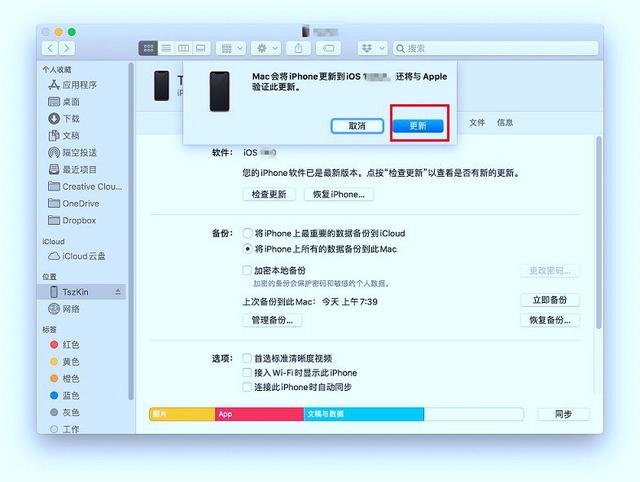Click the 立即备份 button
This screenshot has height=482, width=640.
[549, 300]
